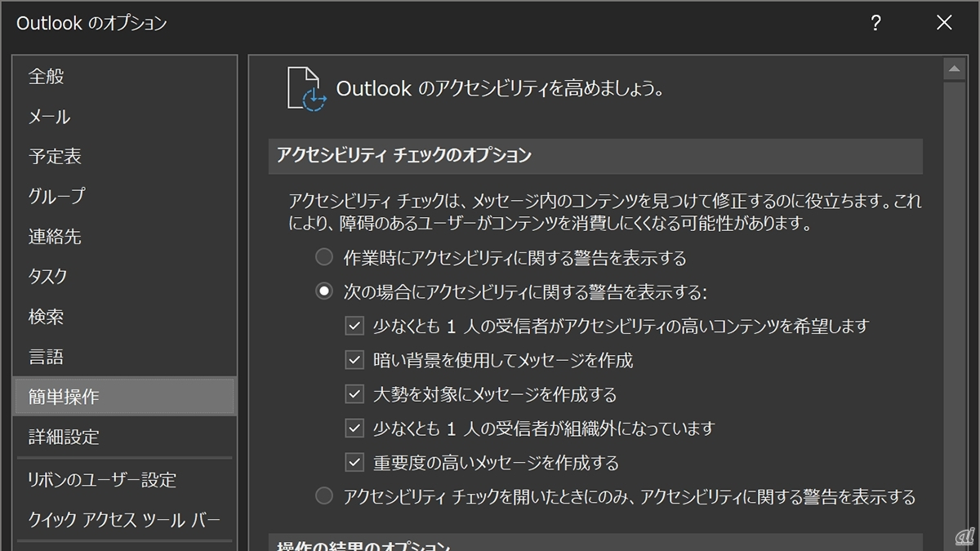This screenshot has height=551, width=980.
Task: Open the 検索 options
Action: tap(125, 317)
